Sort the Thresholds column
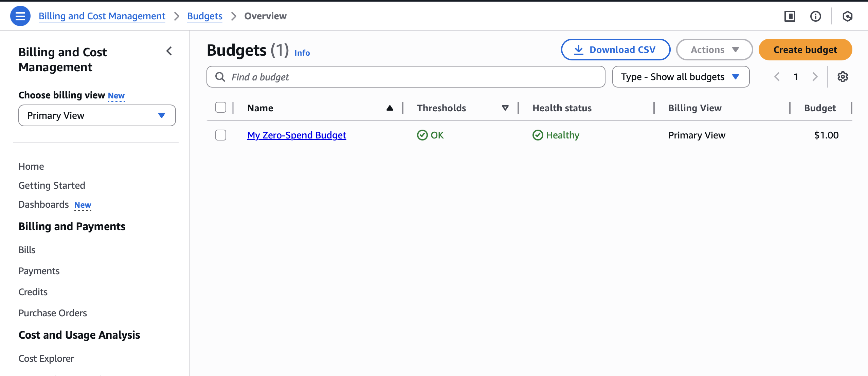868x376 pixels. coord(505,108)
